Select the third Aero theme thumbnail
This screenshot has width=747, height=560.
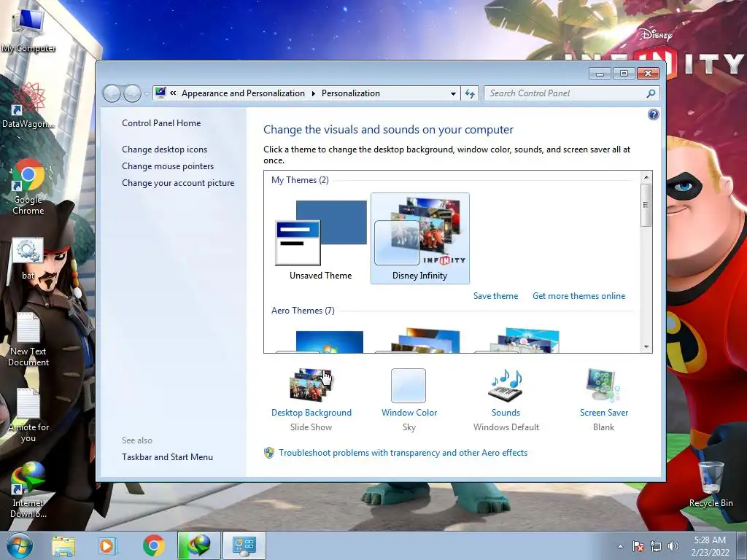(x=519, y=341)
